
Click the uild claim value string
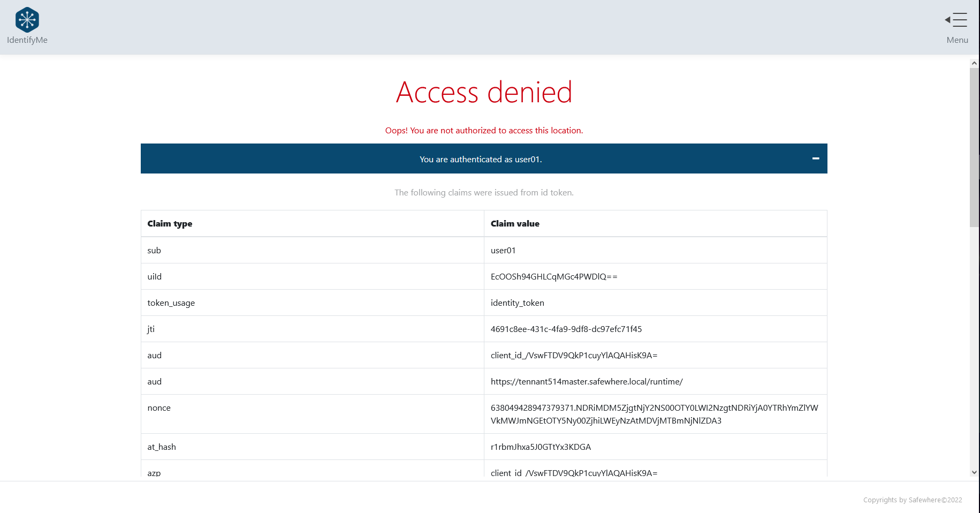coord(554,277)
